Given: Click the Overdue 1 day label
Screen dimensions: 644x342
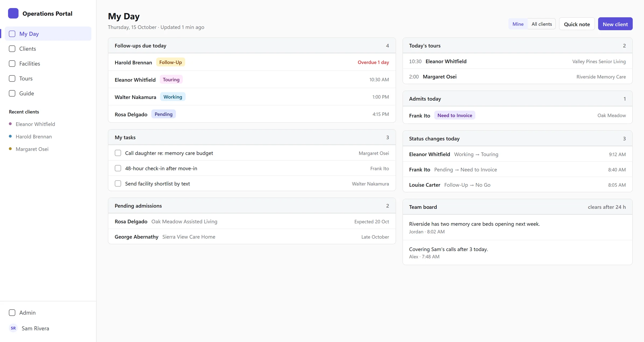Looking at the screenshot, I should [x=373, y=62].
